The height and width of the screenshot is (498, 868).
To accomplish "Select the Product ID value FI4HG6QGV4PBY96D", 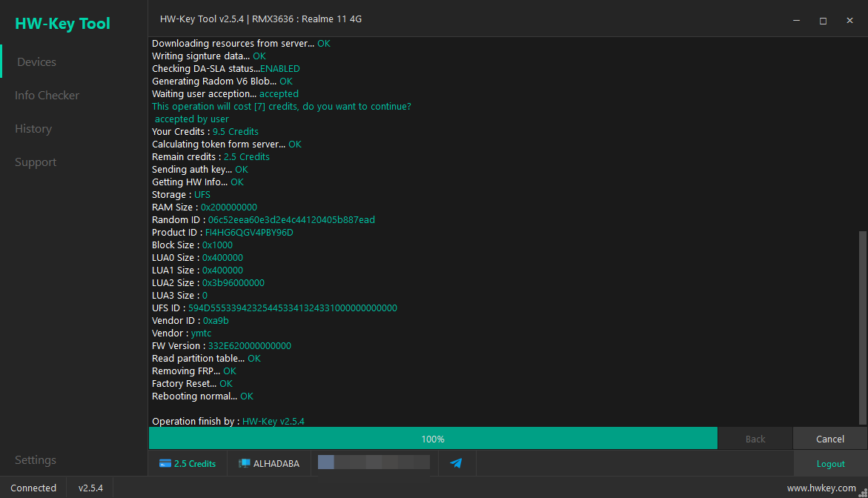I will [249, 233].
